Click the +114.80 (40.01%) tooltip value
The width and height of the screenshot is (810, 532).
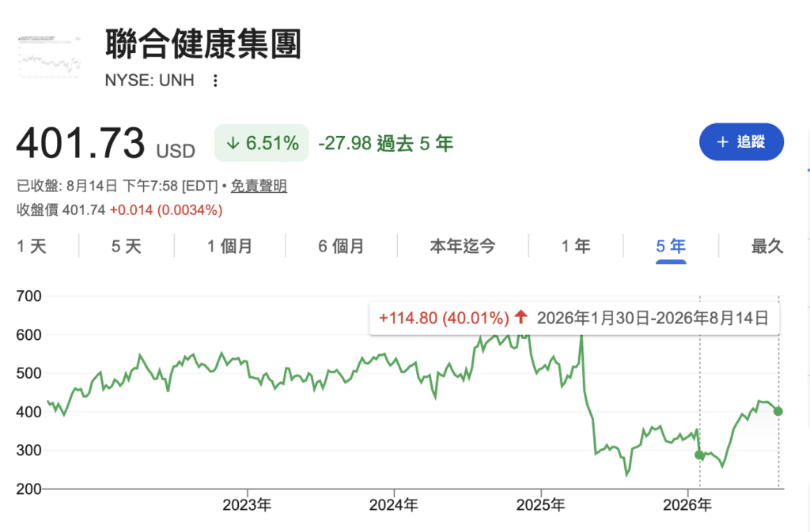click(x=444, y=318)
